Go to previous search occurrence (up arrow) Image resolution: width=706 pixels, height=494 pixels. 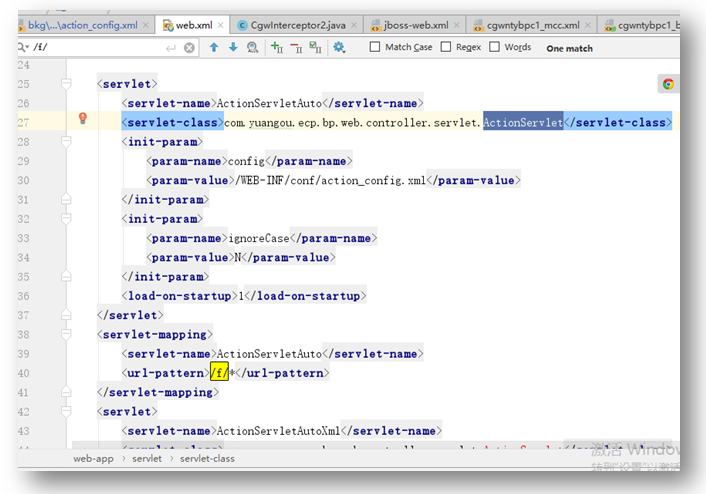(x=214, y=47)
